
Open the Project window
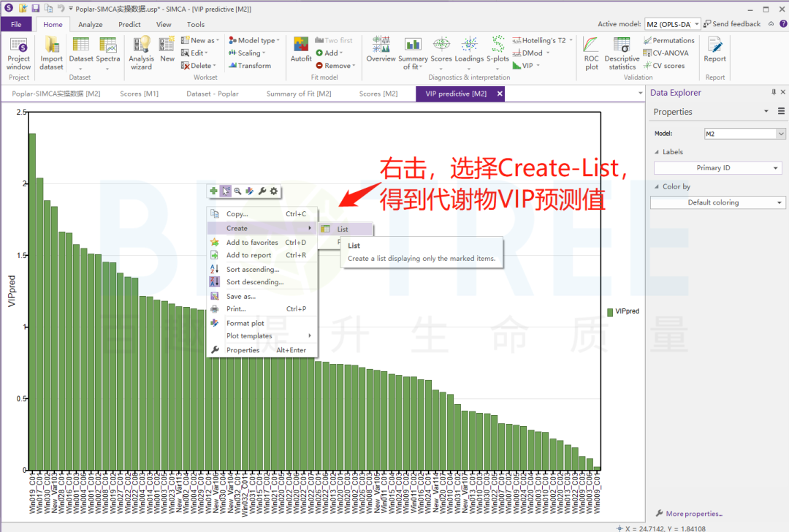pos(19,53)
